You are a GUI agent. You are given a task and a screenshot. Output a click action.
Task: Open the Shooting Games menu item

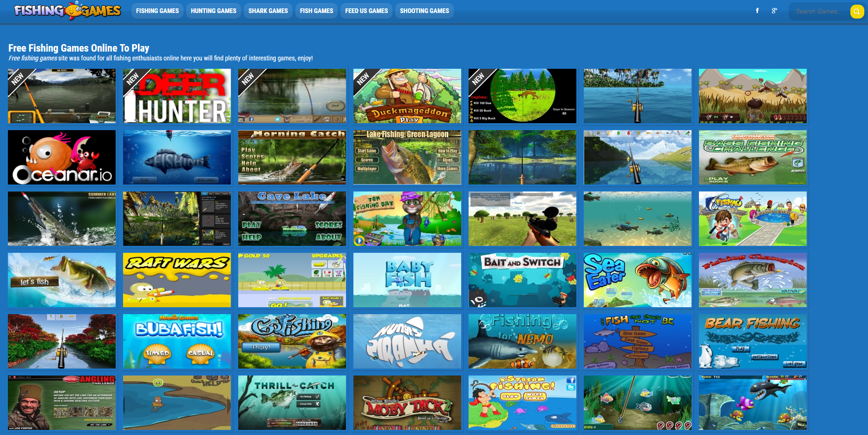tap(424, 11)
